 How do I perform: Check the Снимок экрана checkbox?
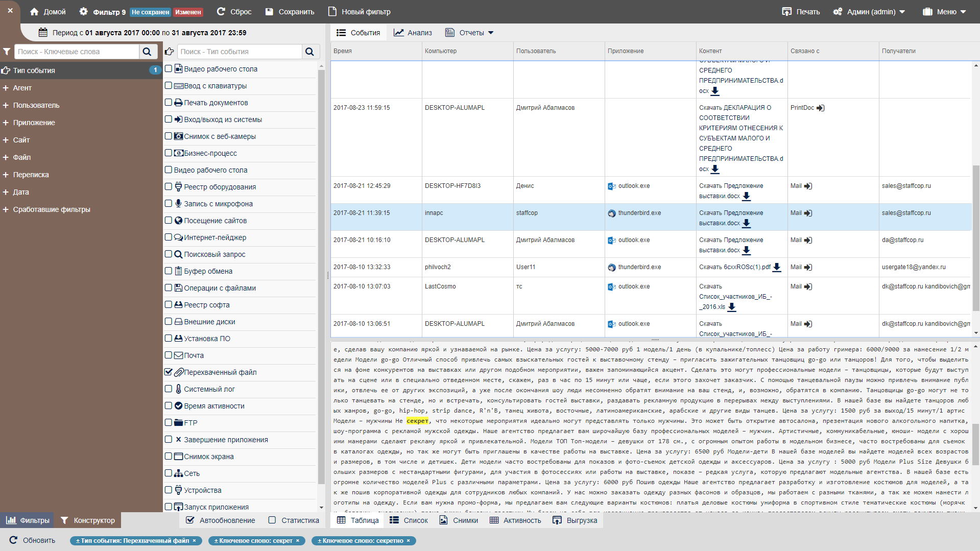[x=168, y=456]
